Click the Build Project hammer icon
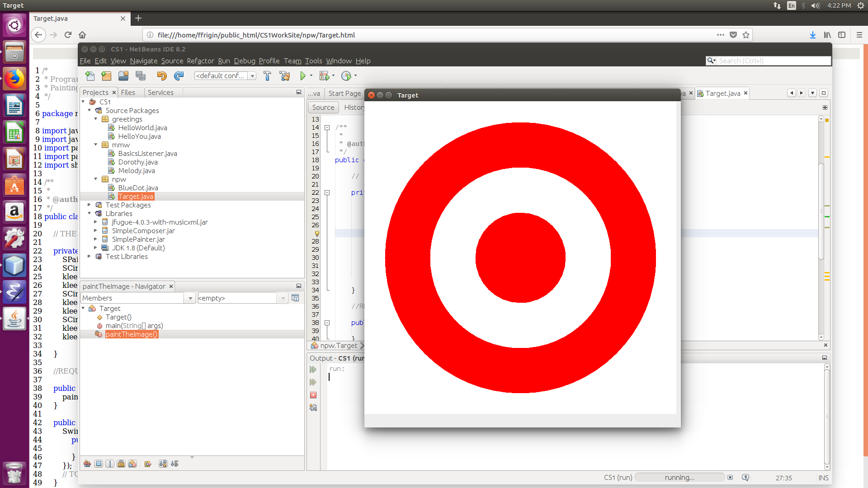This screenshot has height=488, width=868. pyautogui.click(x=267, y=76)
